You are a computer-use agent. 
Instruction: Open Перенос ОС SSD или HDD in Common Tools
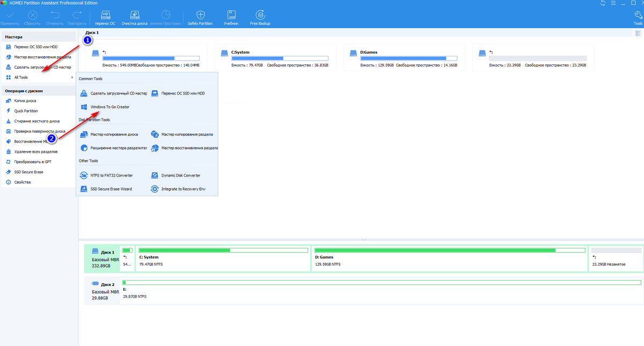click(178, 93)
